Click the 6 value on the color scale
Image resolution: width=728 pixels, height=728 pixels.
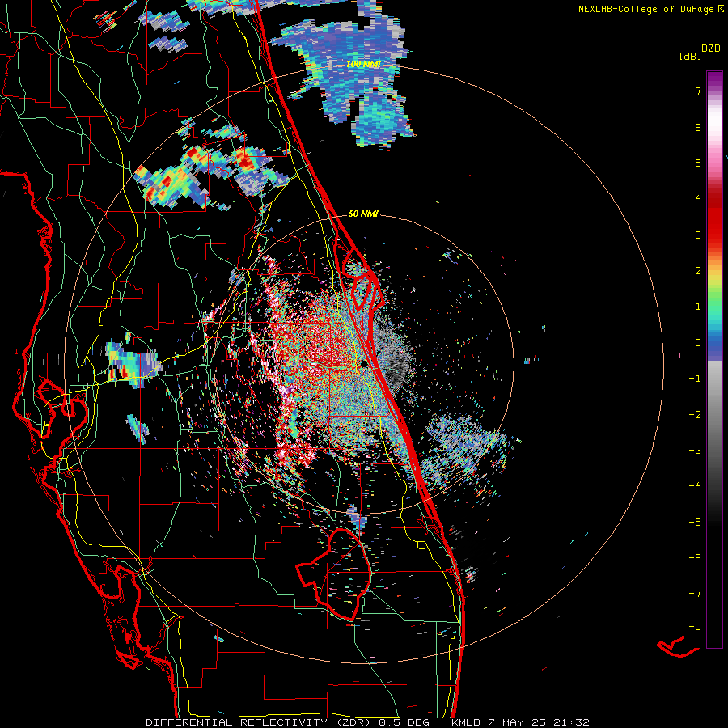(698, 127)
